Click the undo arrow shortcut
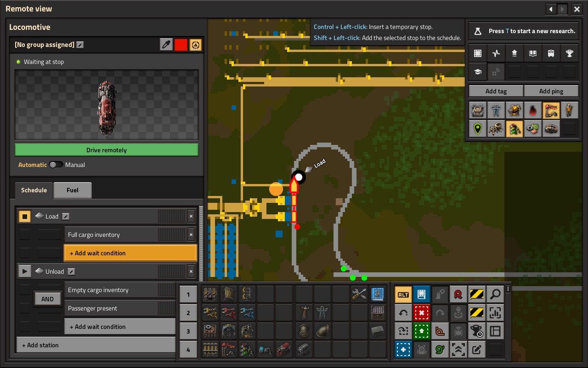Screen dimensions: 588x368 403,313
